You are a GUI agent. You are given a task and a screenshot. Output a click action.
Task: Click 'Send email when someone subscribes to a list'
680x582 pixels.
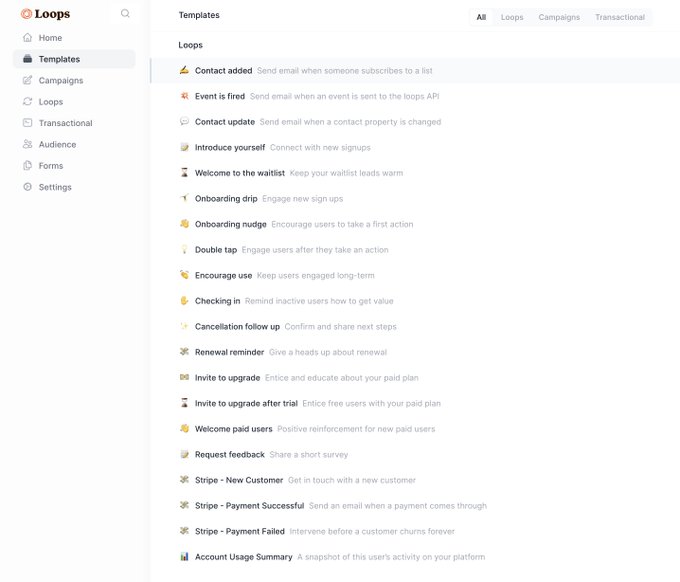(x=344, y=70)
